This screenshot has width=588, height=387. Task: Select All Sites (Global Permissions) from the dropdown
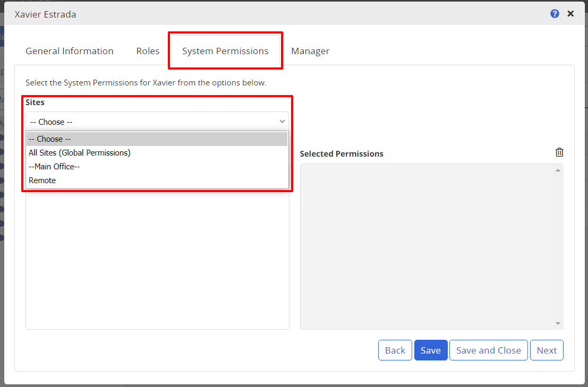(80, 152)
